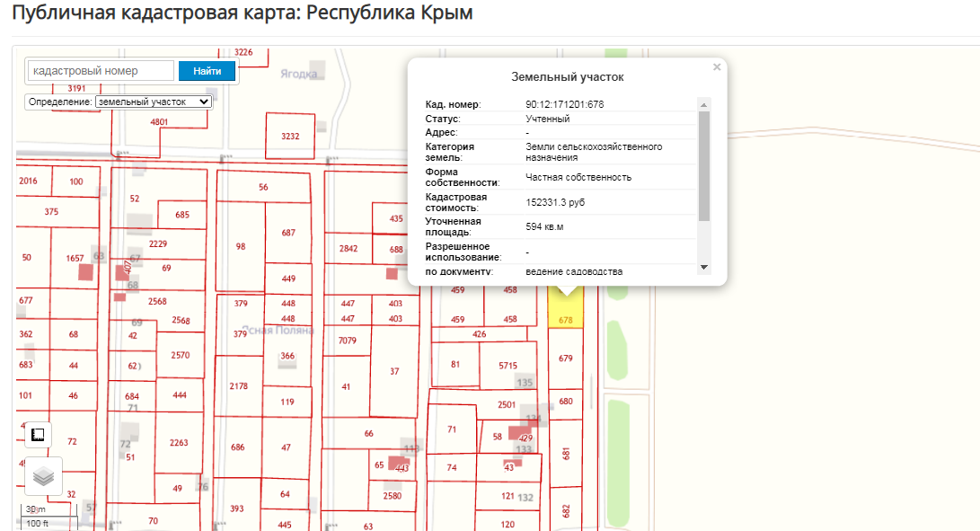Close the Земельный участок popup

tap(717, 66)
